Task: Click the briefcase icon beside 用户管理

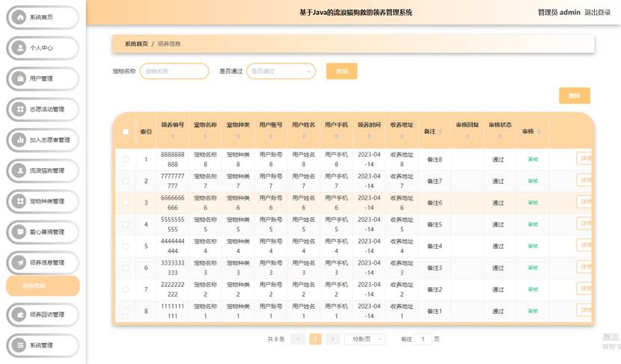Action: click(x=19, y=78)
